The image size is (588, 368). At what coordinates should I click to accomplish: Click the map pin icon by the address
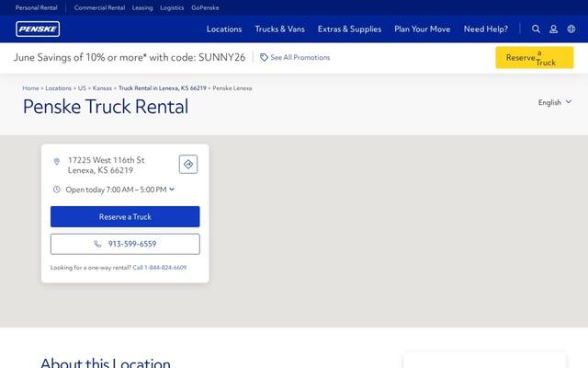tap(57, 162)
